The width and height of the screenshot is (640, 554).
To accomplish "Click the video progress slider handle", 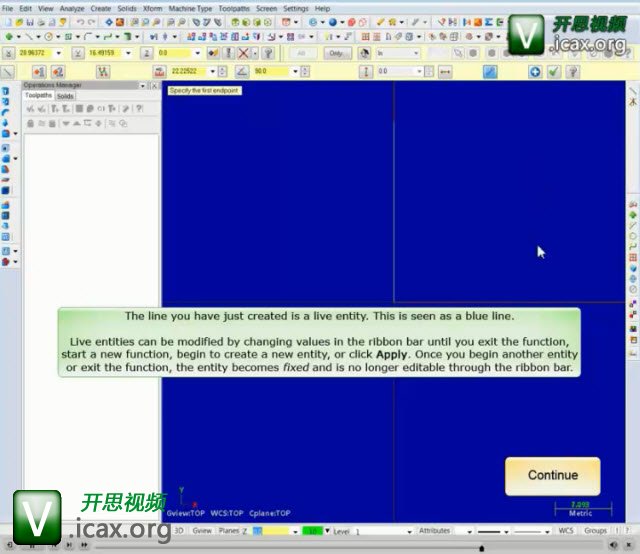I will click(x=482, y=548).
